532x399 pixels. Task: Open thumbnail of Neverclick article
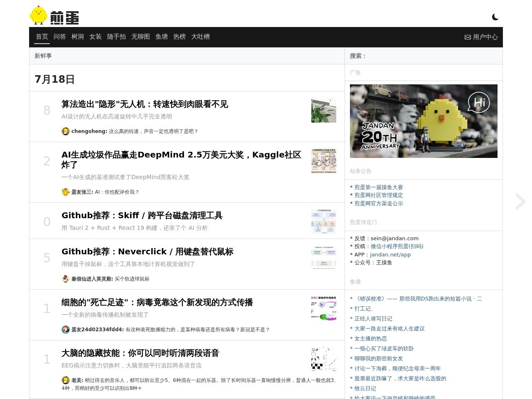[324, 258]
